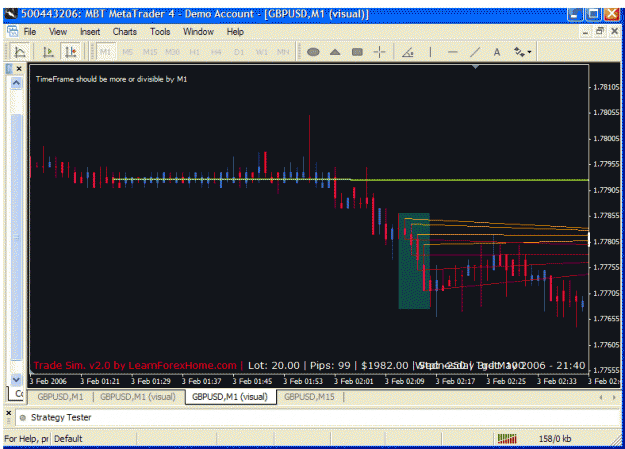The width and height of the screenshot is (625, 449).
Task: Open the View menu
Action: tap(58, 32)
